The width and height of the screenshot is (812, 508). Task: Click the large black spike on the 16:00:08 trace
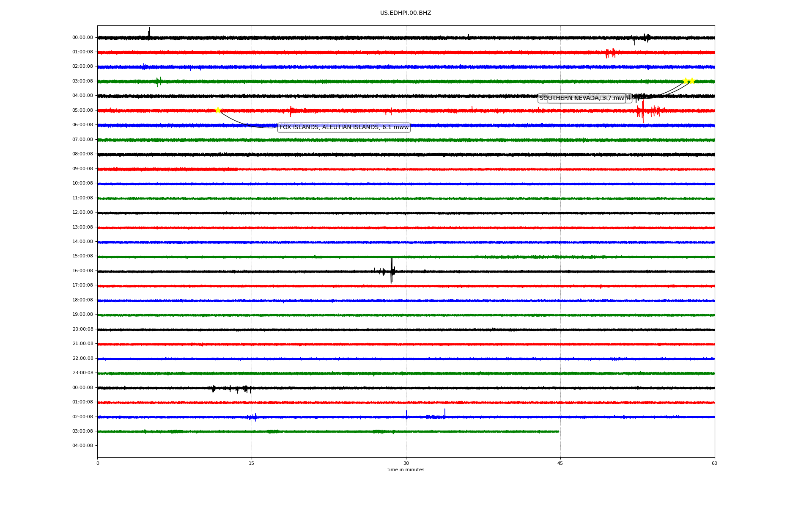(392, 271)
